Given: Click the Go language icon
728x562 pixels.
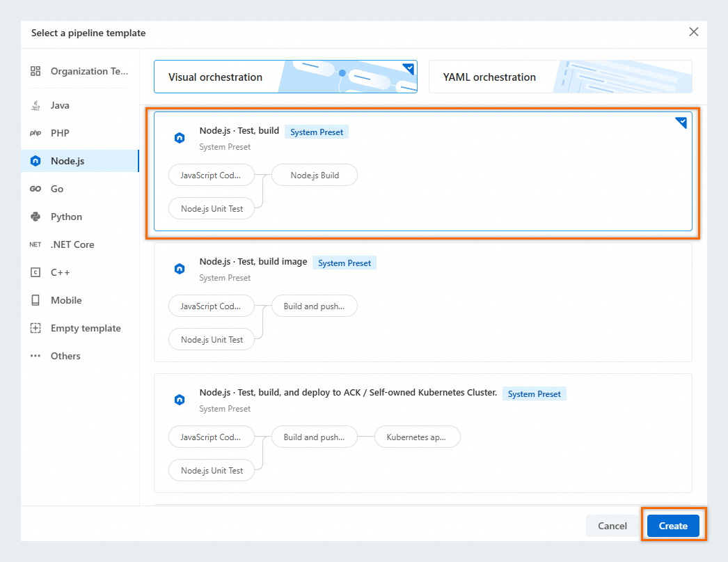Looking at the screenshot, I should [35, 189].
